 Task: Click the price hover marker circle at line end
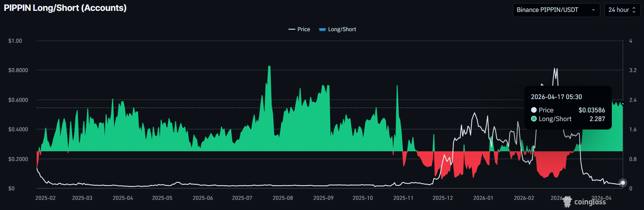[623, 183]
